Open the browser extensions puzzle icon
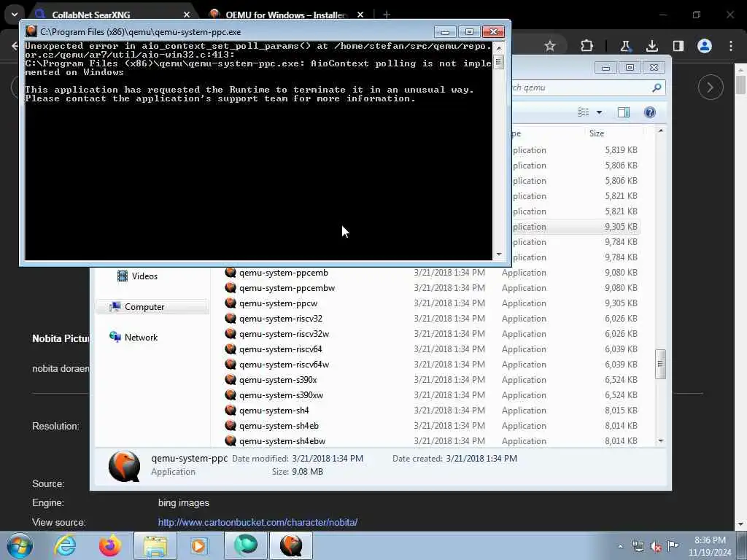The height and width of the screenshot is (560, 747). click(587, 46)
